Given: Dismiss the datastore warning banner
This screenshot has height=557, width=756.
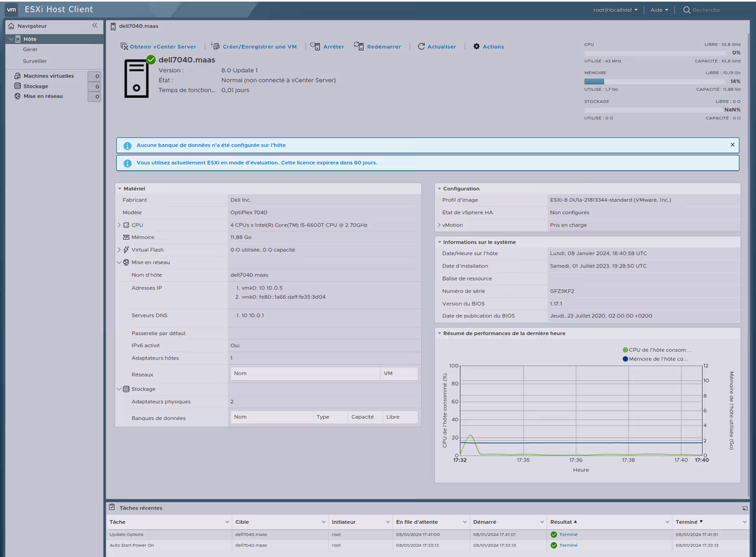Looking at the screenshot, I should pyautogui.click(x=733, y=145).
